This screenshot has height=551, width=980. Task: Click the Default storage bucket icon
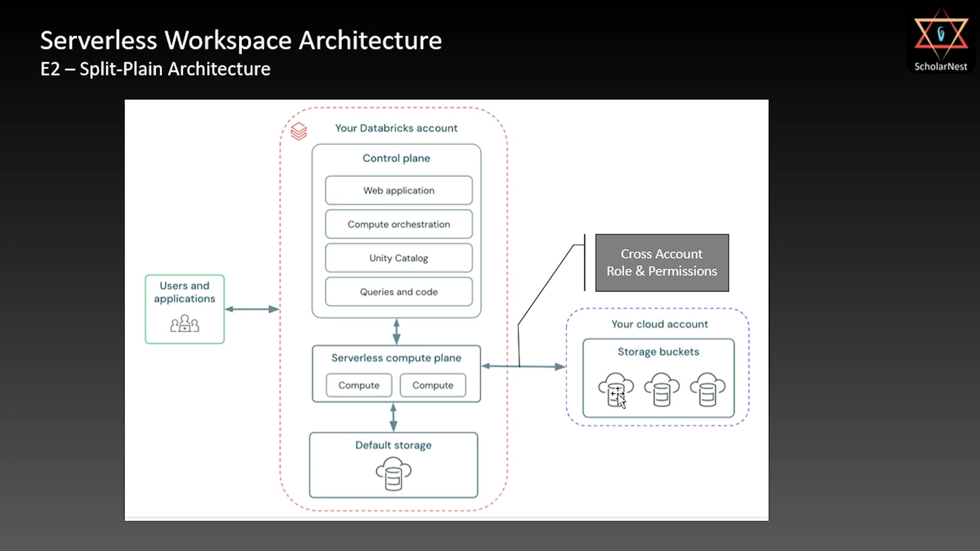(394, 473)
